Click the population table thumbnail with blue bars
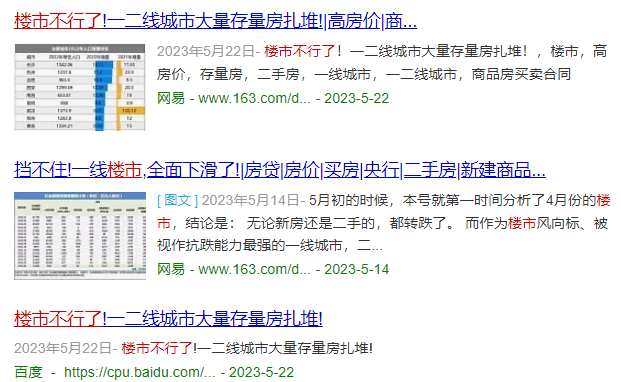 80,87
